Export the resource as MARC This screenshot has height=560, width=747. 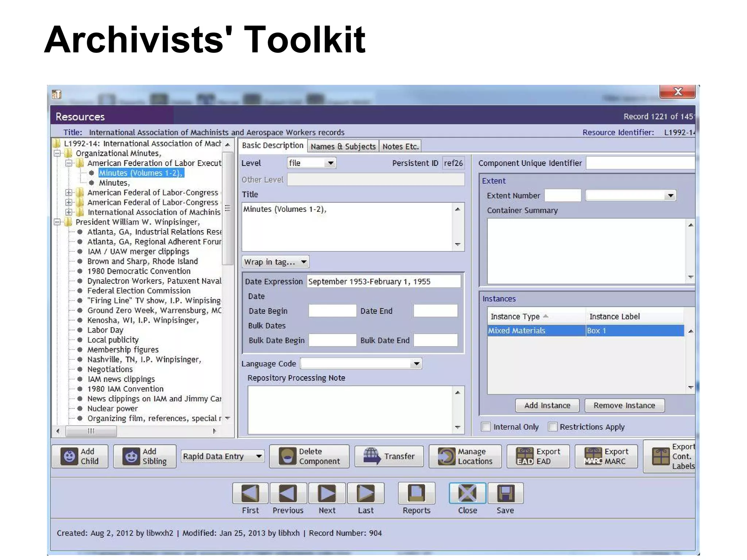click(x=606, y=456)
